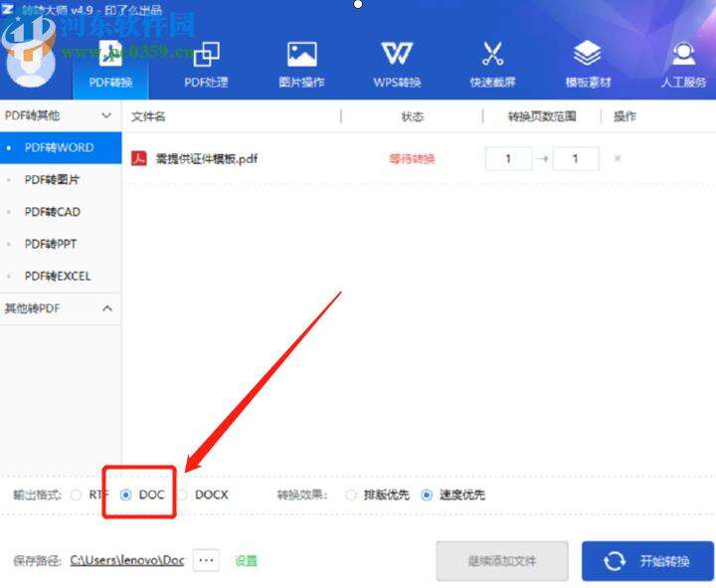Click the 状态 column header
716x588 pixels.
413,116
